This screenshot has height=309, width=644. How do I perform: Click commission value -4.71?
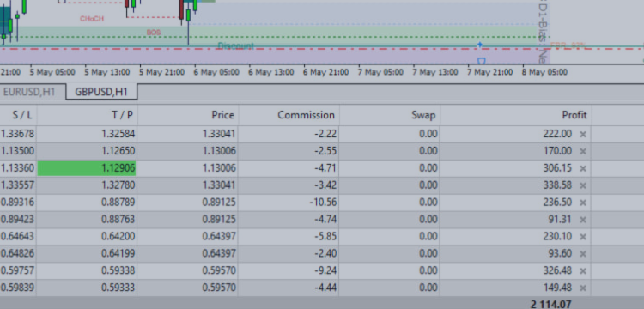coord(325,168)
